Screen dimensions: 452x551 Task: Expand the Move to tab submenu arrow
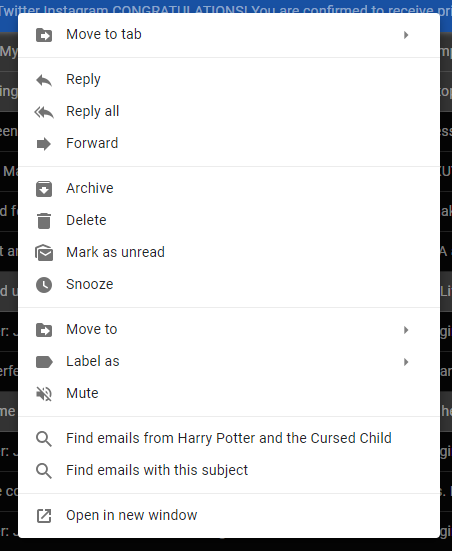pyautogui.click(x=406, y=35)
